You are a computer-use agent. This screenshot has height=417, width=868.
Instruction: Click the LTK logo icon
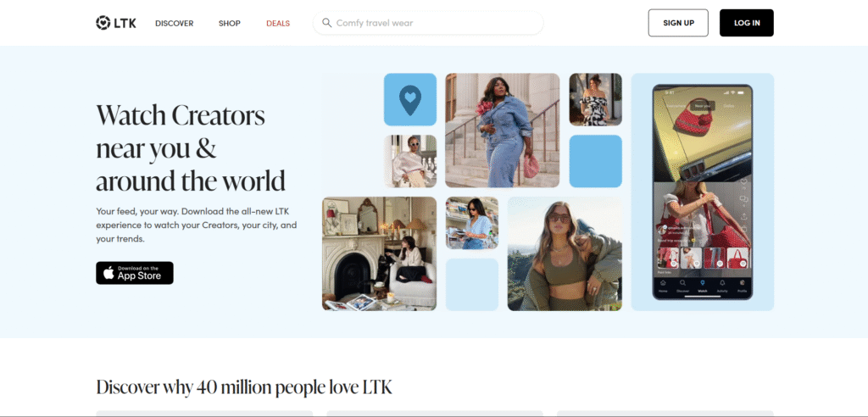[x=103, y=23]
